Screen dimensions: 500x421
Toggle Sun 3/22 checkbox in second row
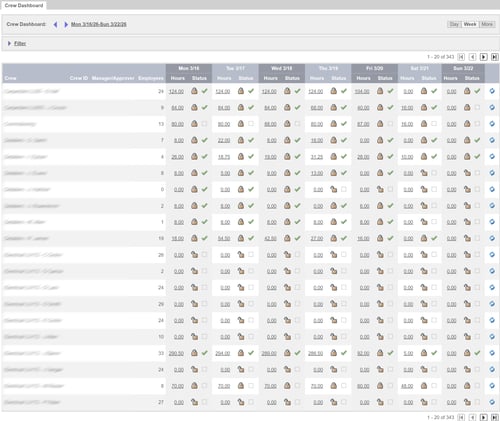tap(477, 107)
